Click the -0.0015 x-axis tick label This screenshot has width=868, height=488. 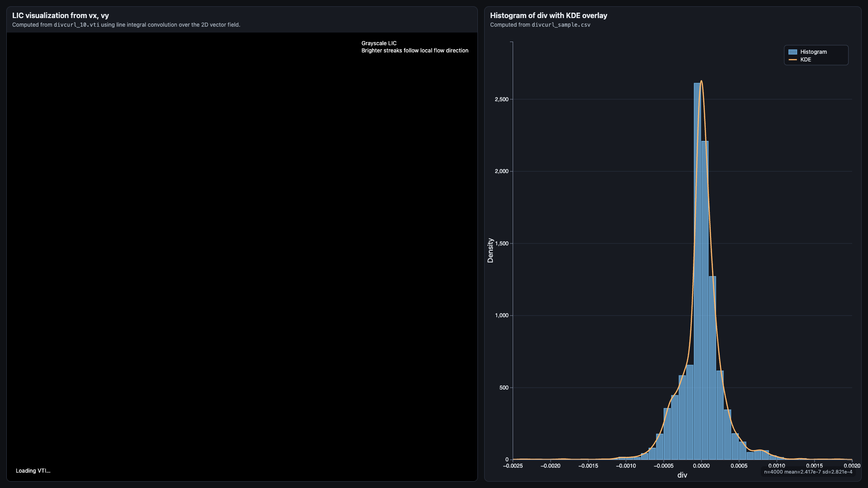(x=588, y=466)
